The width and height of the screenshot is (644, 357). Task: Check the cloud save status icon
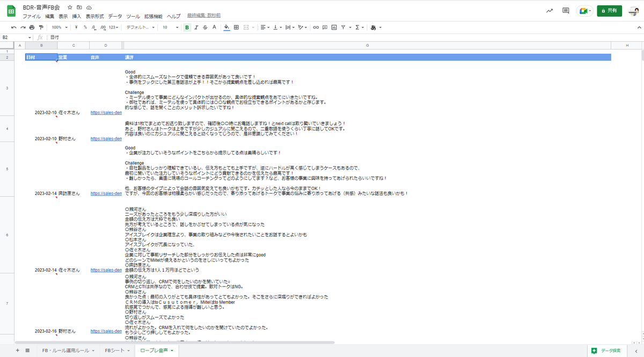[89, 8]
